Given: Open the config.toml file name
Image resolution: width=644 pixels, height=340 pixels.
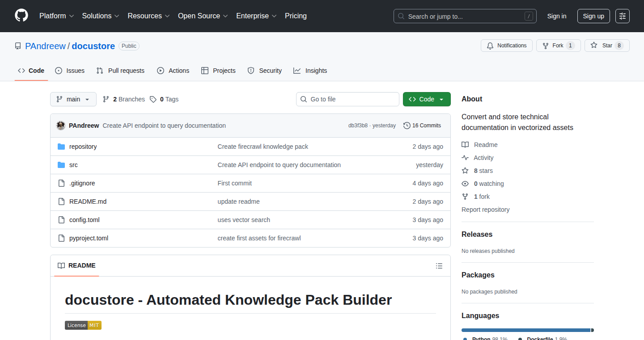Looking at the screenshot, I should 85,220.
